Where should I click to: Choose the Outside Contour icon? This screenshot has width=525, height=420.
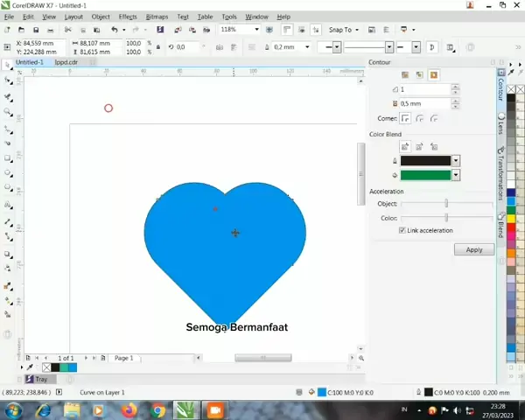[x=434, y=75]
